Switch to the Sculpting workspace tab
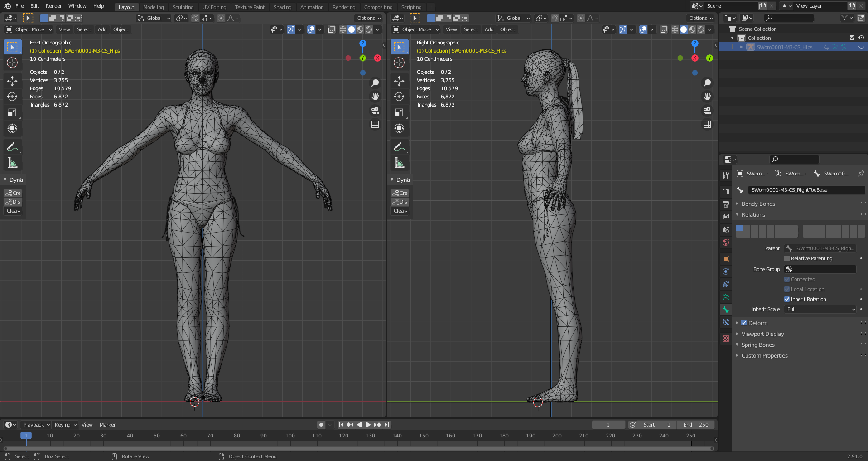868x461 pixels. click(183, 7)
